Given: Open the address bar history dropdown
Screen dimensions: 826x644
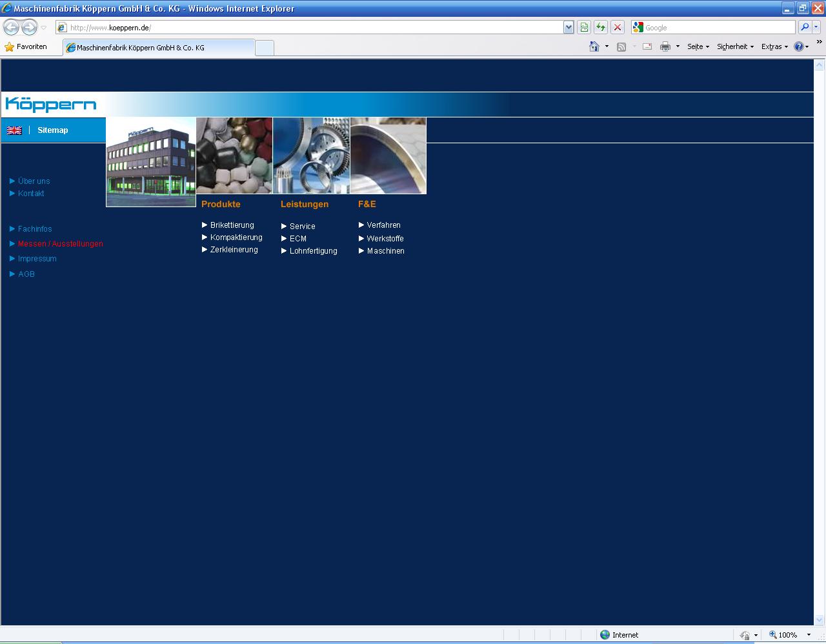Looking at the screenshot, I should pyautogui.click(x=568, y=27).
